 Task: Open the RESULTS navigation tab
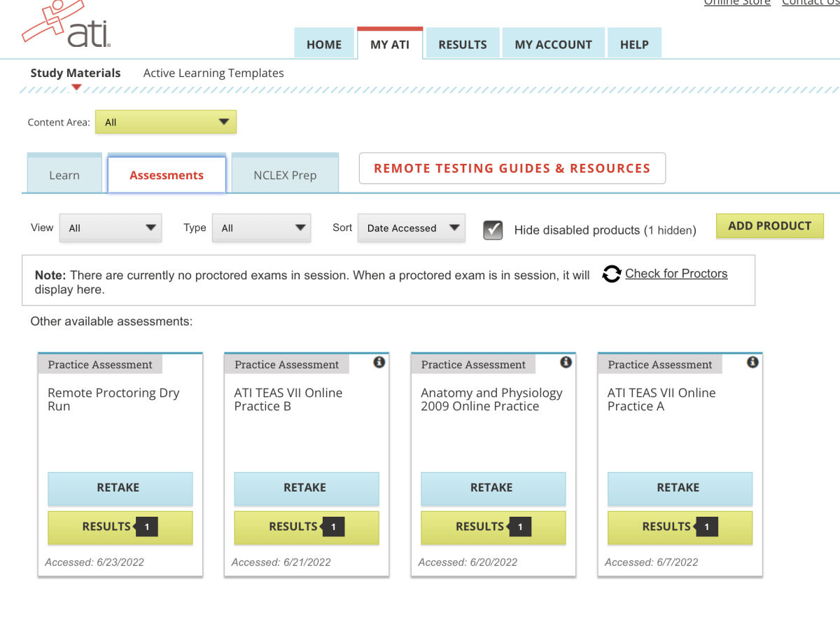click(463, 44)
